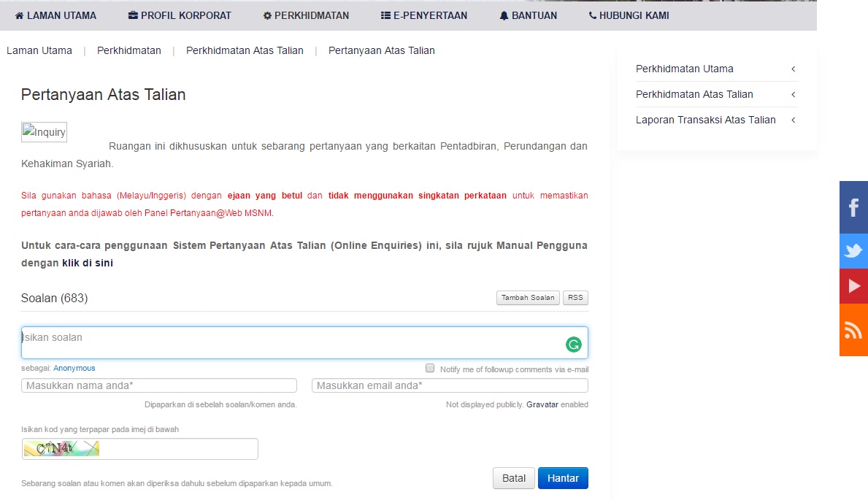Screen dimensions: 868x500
Task: Click the broken Inquiry image
Action: (45, 132)
